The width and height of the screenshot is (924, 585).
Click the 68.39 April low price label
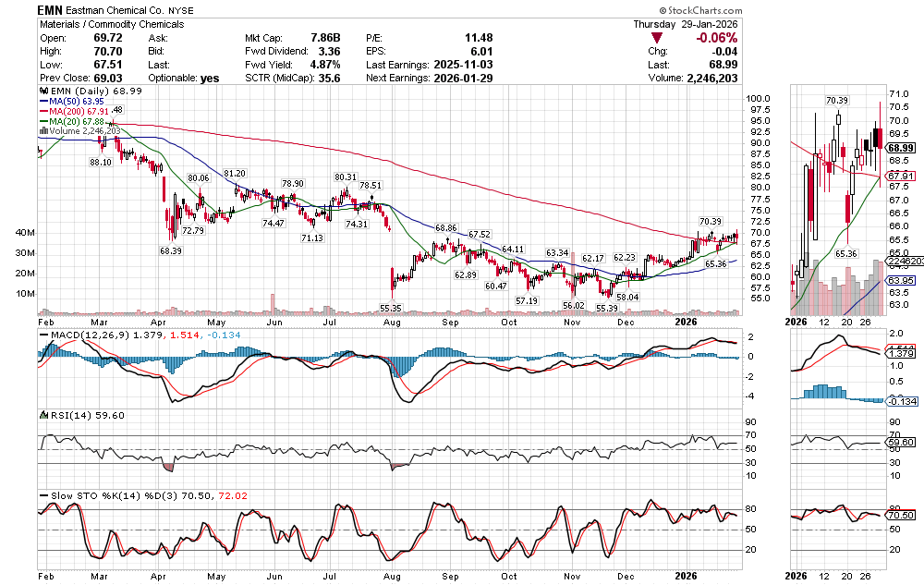170,250
